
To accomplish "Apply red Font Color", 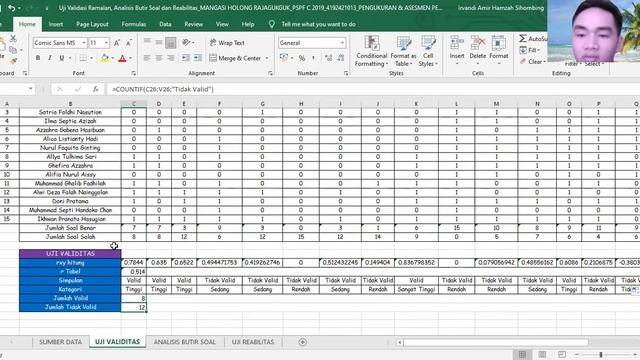I will (x=122, y=58).
